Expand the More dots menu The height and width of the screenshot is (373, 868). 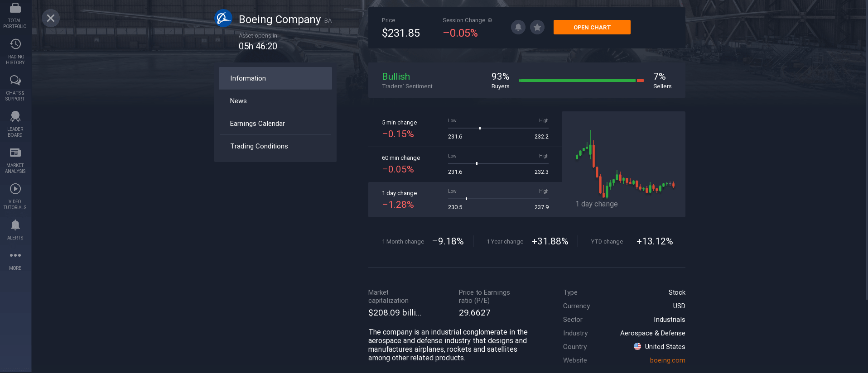point(15,255)
